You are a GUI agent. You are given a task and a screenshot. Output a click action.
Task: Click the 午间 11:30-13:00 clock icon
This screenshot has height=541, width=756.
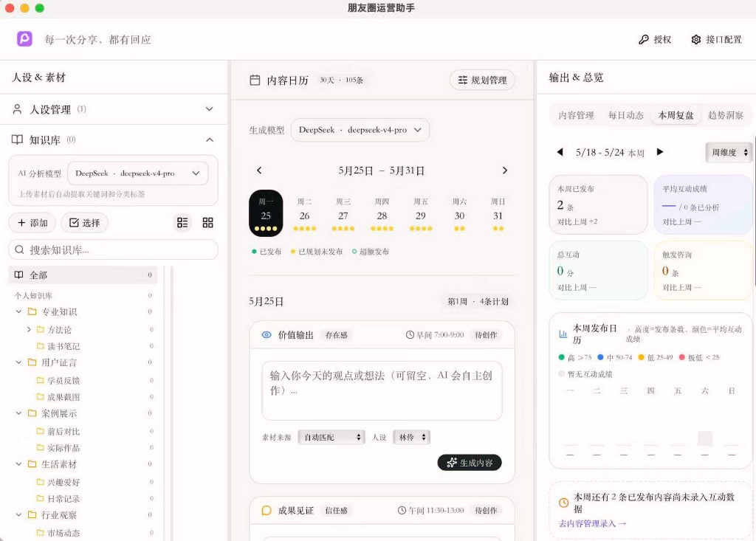click(x=402, y=510)
